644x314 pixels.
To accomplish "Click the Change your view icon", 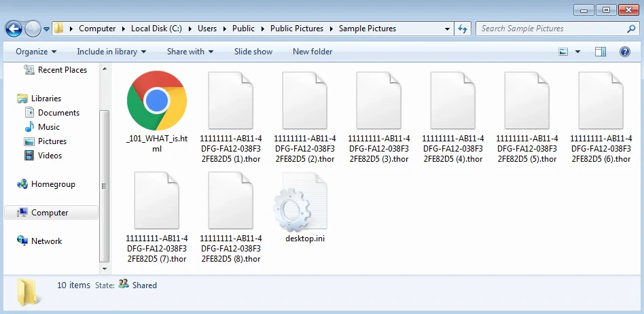I will (x=564, y=52).
